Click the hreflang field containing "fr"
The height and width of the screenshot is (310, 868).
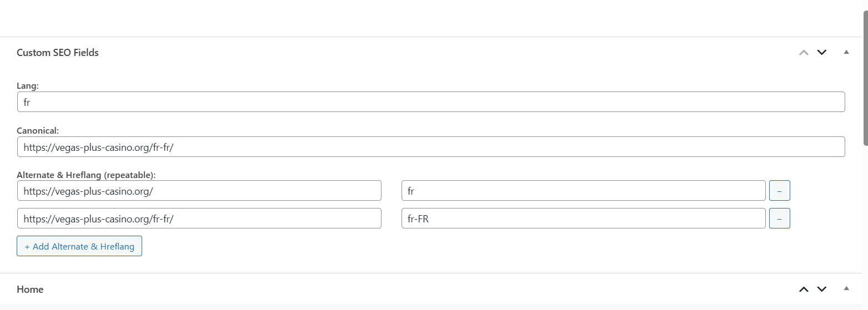tap(583, 191)
